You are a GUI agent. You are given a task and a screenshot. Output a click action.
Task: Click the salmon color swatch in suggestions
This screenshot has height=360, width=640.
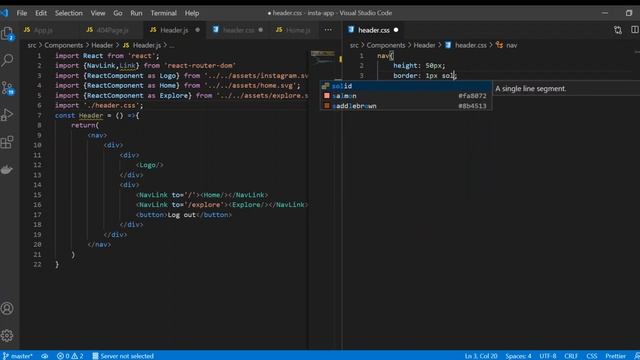click(x=327, y=96)
